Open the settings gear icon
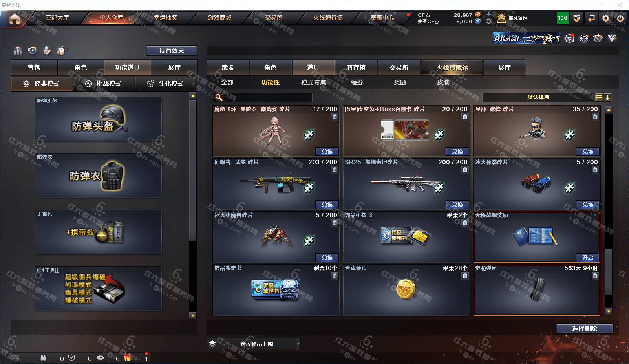The width and height of the screenshot is (629, 364). click(x=606, y=18)
